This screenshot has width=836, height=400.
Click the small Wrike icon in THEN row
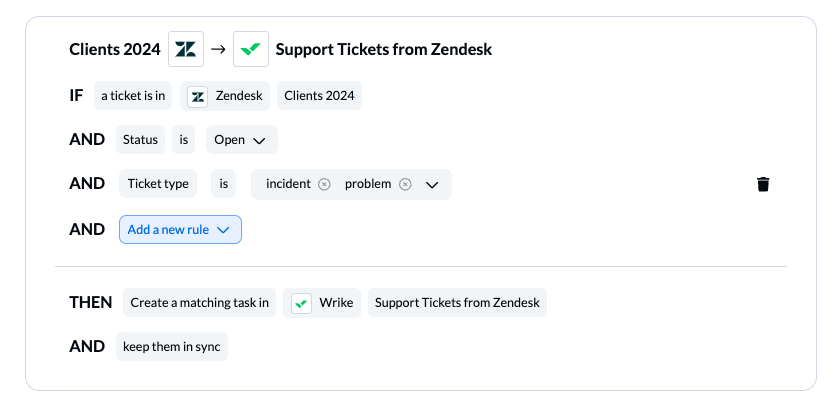(301, 303)
